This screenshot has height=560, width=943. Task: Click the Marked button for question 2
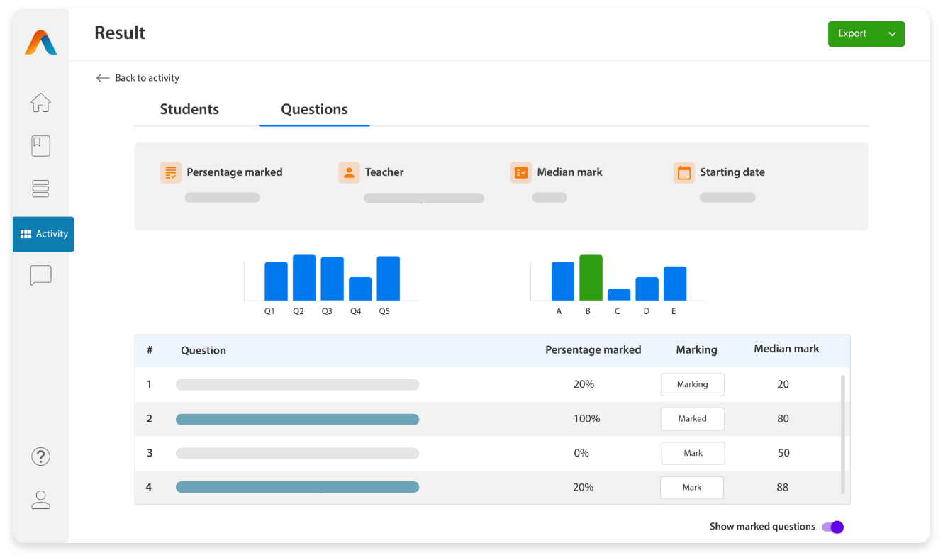click(693, 419)
